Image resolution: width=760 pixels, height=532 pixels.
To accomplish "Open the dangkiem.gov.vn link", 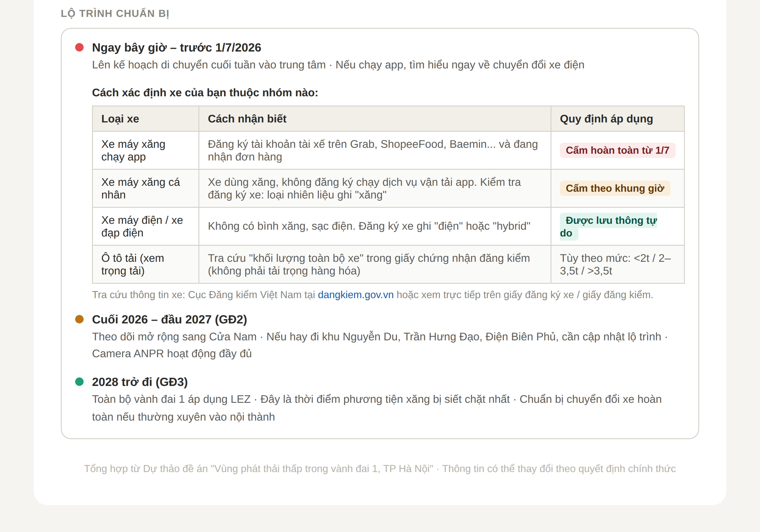I will [355, 295].
